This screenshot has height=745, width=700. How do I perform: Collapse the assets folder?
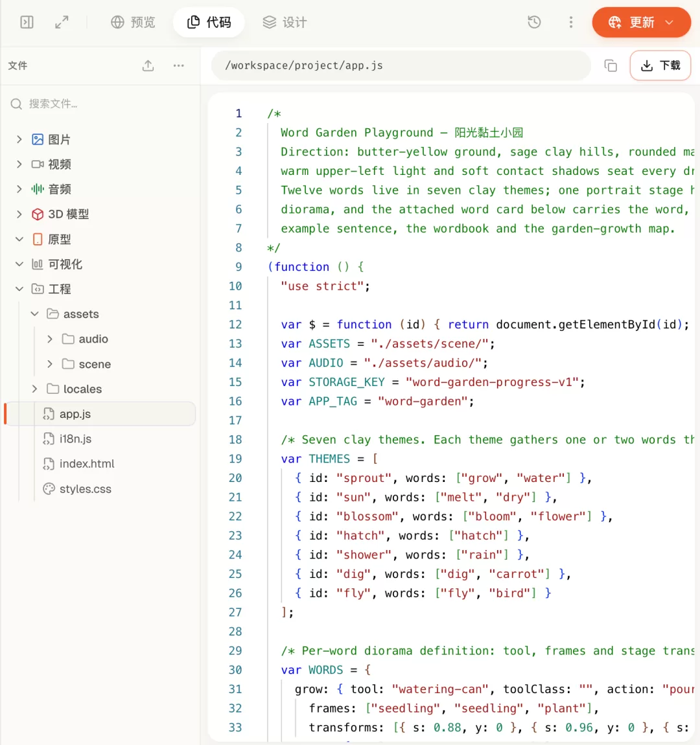click(x=35, y=314)
